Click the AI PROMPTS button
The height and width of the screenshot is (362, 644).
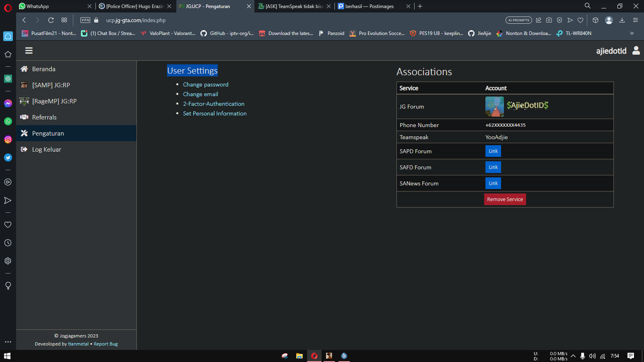[x=518, y=20]
